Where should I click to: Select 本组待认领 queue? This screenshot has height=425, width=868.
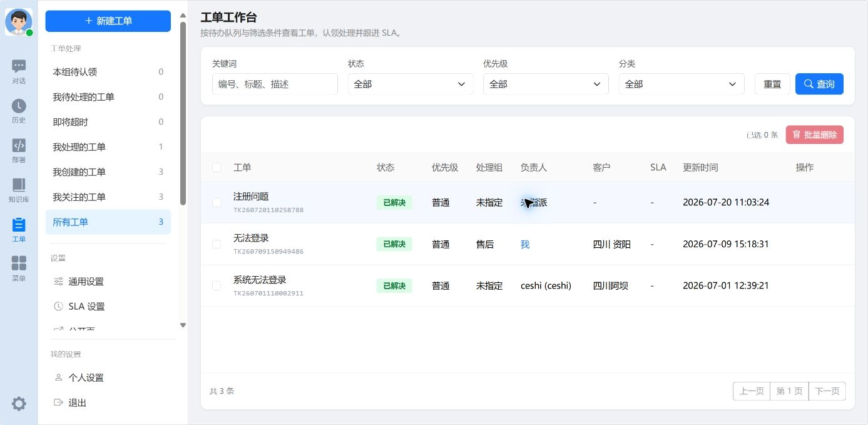[108, 72]
